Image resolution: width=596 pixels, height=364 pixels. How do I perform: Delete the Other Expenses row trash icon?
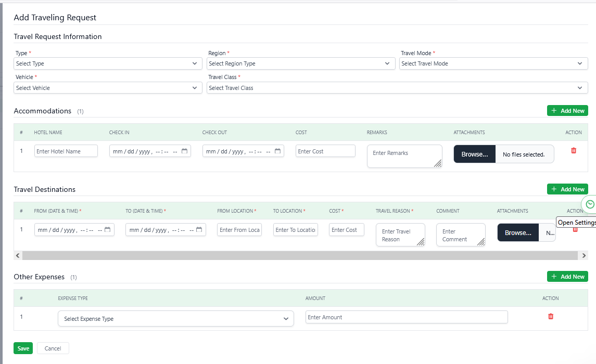(x=550, y=316)
